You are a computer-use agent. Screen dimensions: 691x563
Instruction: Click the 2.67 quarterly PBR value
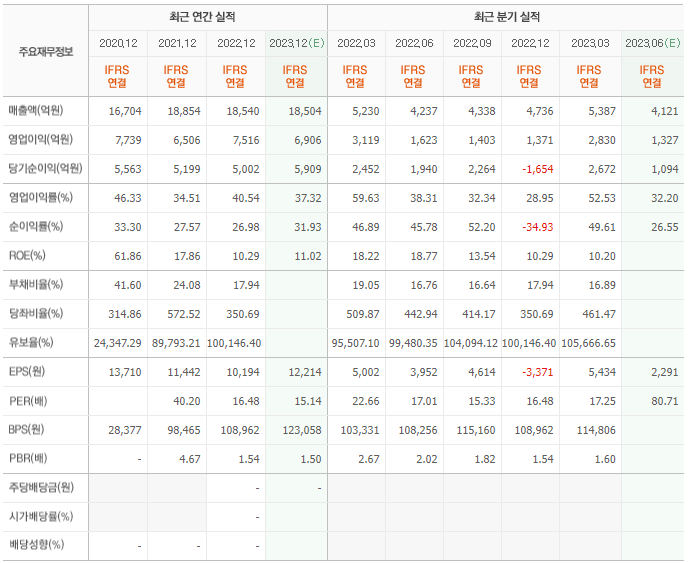pos(368,459)
